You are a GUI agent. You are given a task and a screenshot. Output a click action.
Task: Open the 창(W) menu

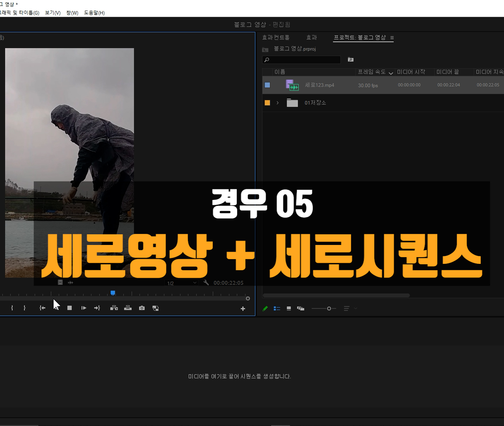[x=72, y=13]
